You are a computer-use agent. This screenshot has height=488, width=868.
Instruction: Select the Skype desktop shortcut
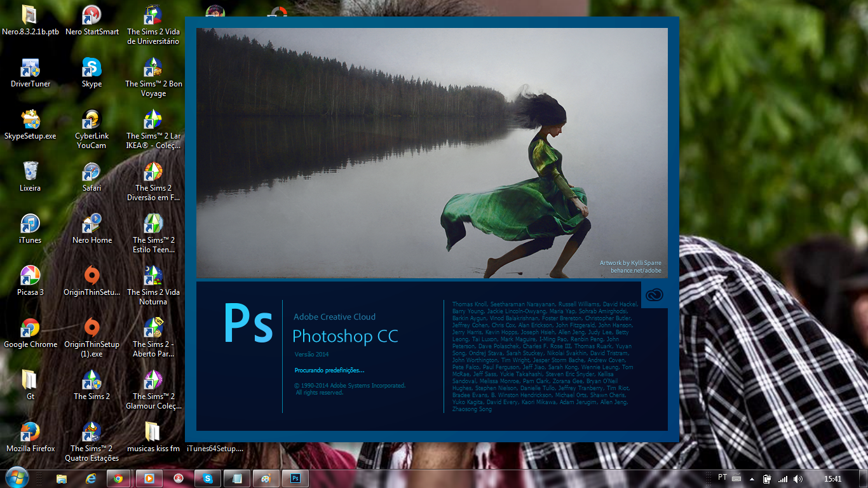92,72
